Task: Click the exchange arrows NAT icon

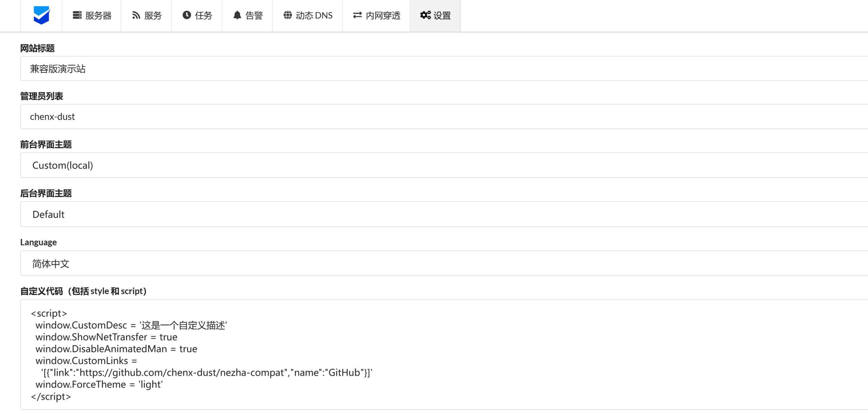Action: [357, 15]
